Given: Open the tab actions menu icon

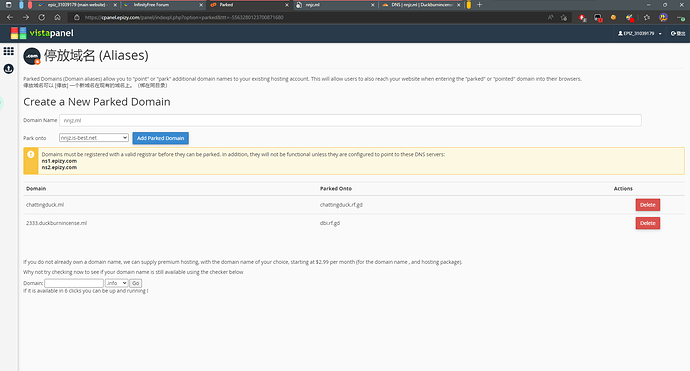Looking at the screenshot, I should 8,5.
